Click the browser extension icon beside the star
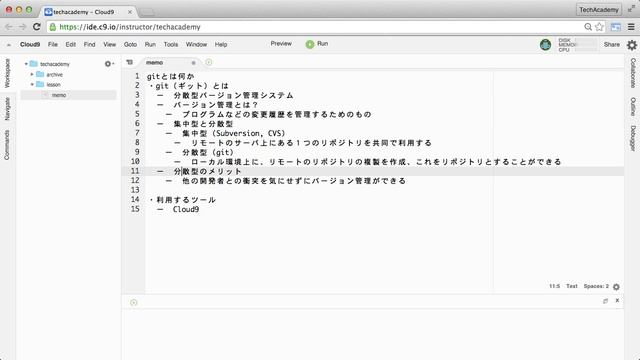 616,27
